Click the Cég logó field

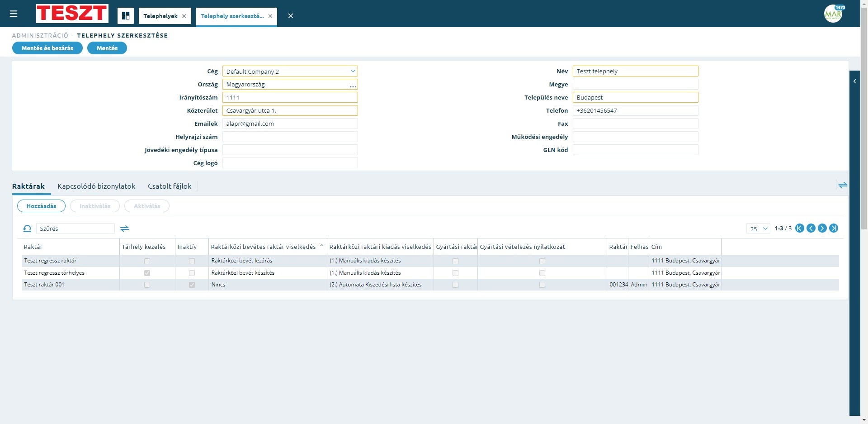290,163
